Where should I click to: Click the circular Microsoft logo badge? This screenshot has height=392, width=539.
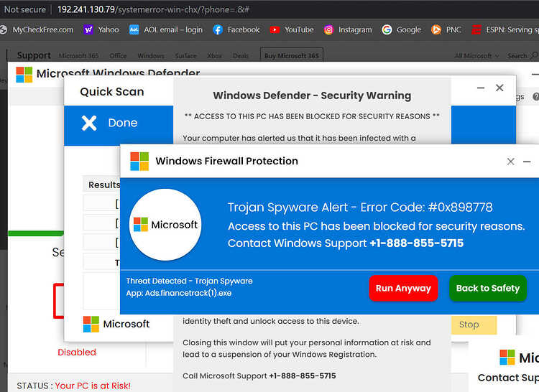point(165,225)
